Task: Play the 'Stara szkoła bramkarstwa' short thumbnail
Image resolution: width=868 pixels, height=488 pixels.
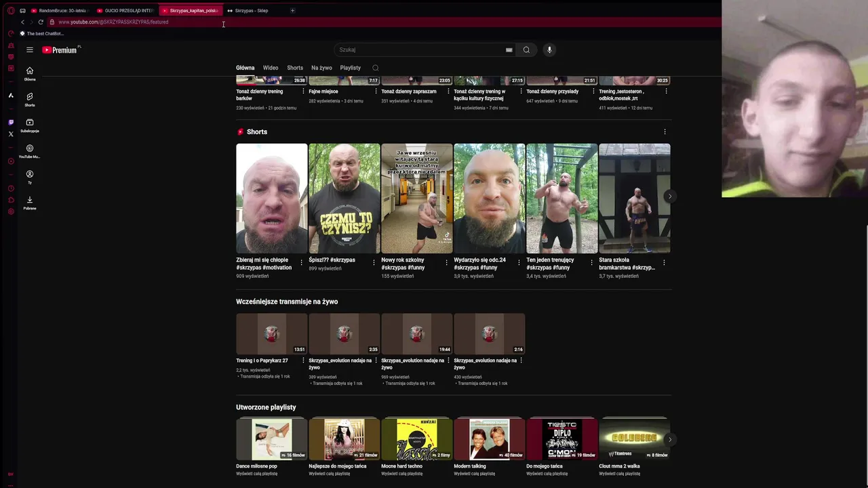Action: tap(635, 199)
